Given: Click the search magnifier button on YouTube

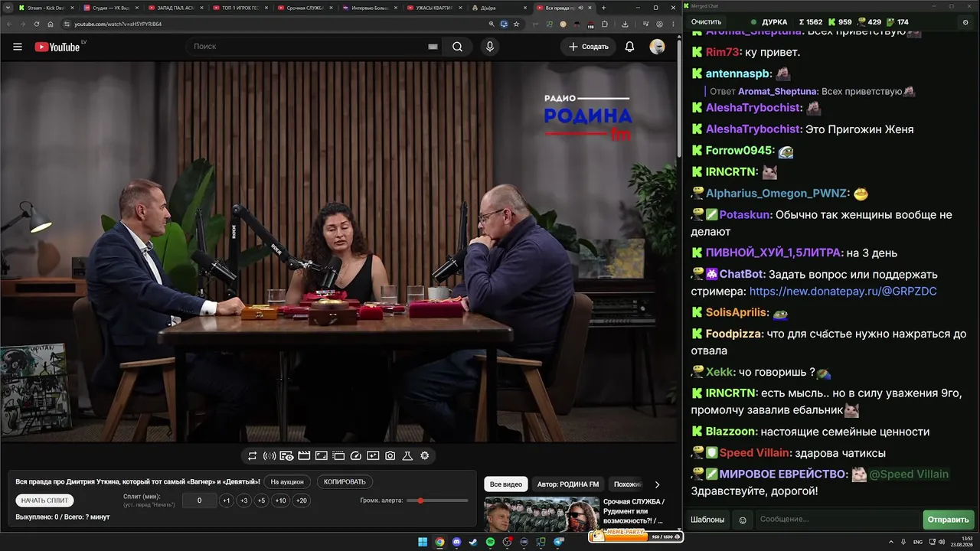Looking at the screenshot, I should click(x=457, y=47).
